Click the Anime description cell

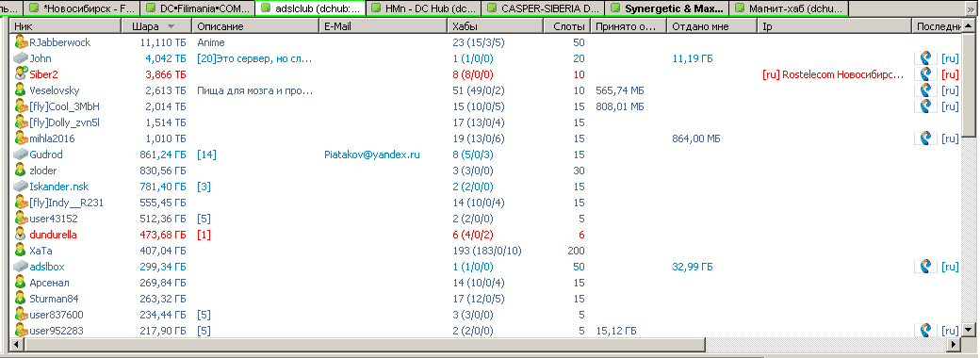211,42
